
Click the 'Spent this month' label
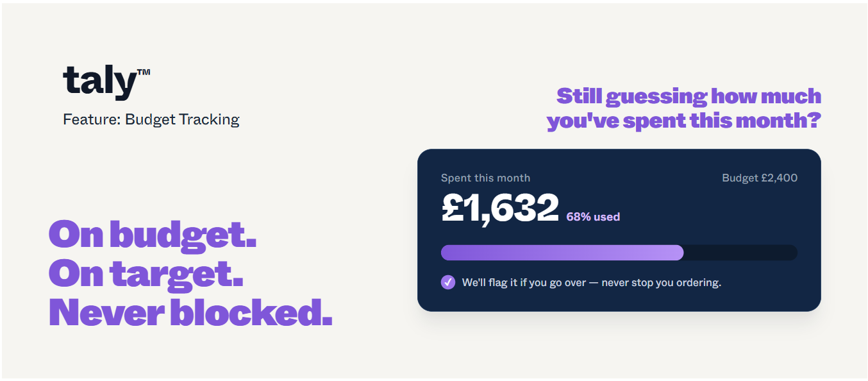click(x=485, y=178)
